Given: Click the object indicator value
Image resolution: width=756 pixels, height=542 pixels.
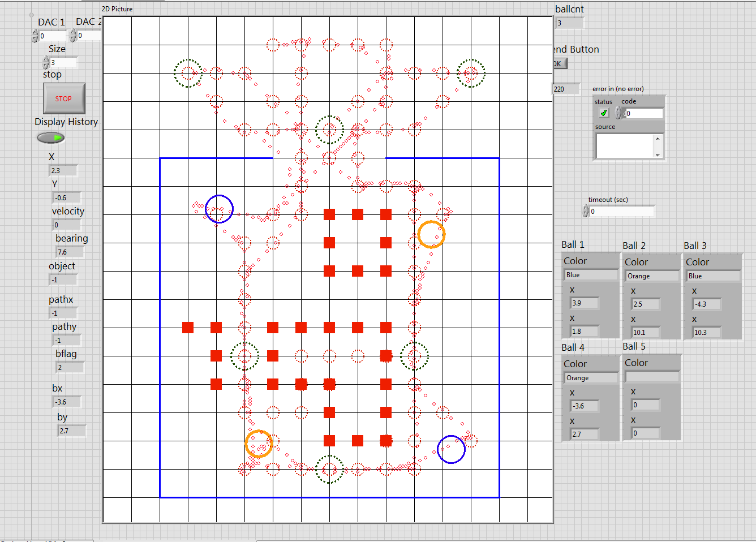Looking at the screenshot, I should click(x=63, y=279).
